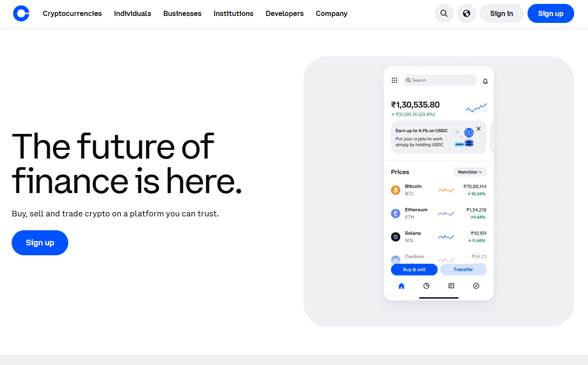Open the Individuals menu
The width and height of the screenshot is (588, 365).
[x=133, y=13]
